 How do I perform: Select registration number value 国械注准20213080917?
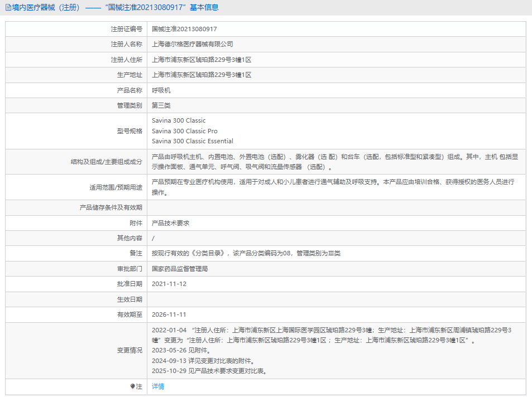pos(184,29)
